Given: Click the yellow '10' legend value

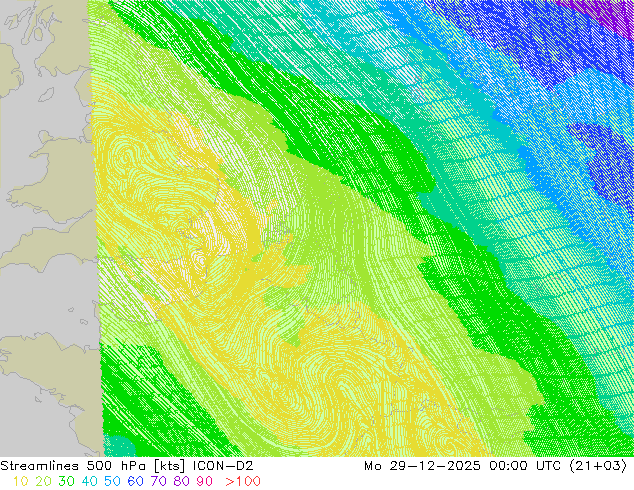Looking at the screenshot, I should 20,481.
